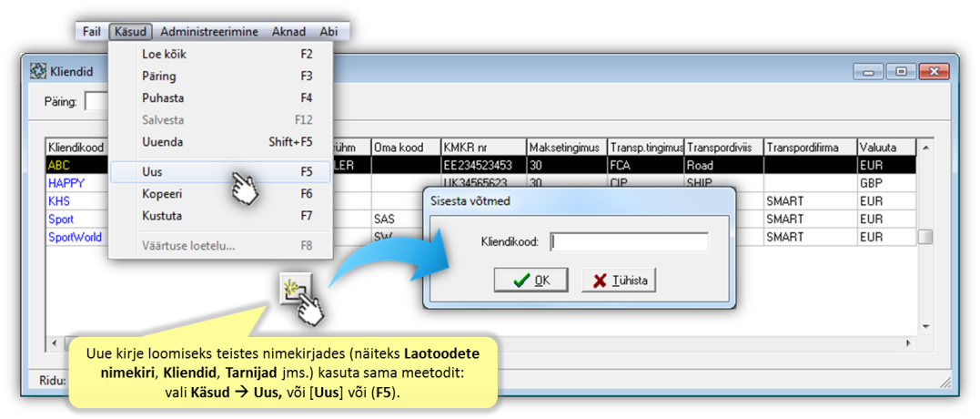Screen dimensions: 980x419
Task: Click the Uus toolbar icon button
Action: click(295, 289)
